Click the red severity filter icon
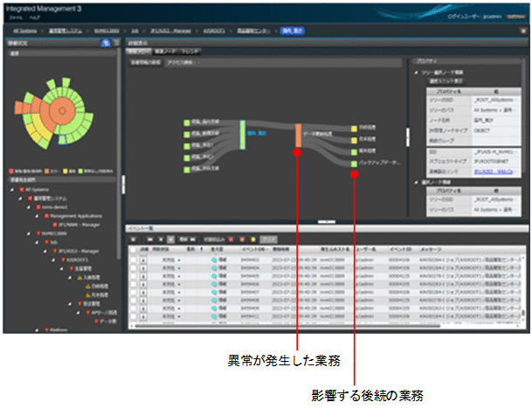The image size is (532, 409). (231, 239)
